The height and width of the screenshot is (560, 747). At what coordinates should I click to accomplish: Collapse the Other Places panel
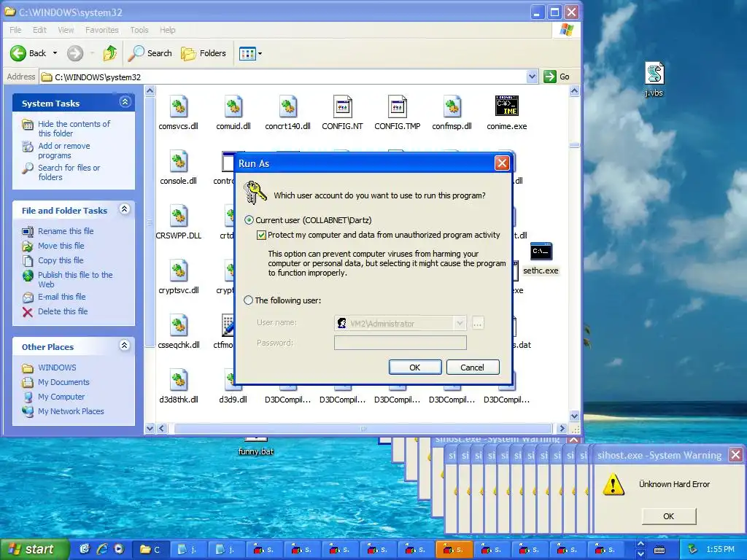coord(124,345)
